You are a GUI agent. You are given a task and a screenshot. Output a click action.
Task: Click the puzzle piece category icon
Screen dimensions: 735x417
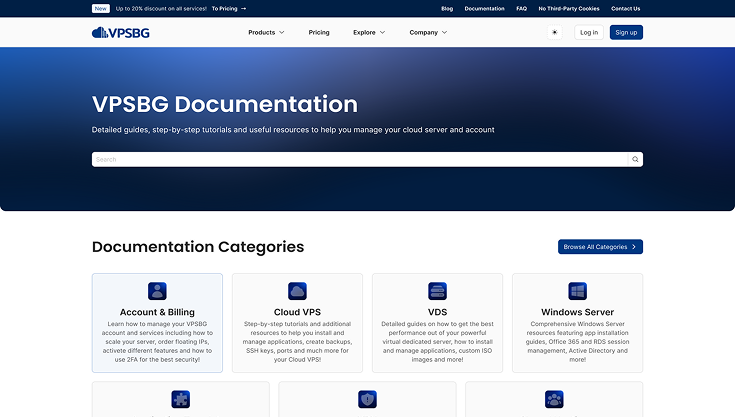(x=180, y=399)
